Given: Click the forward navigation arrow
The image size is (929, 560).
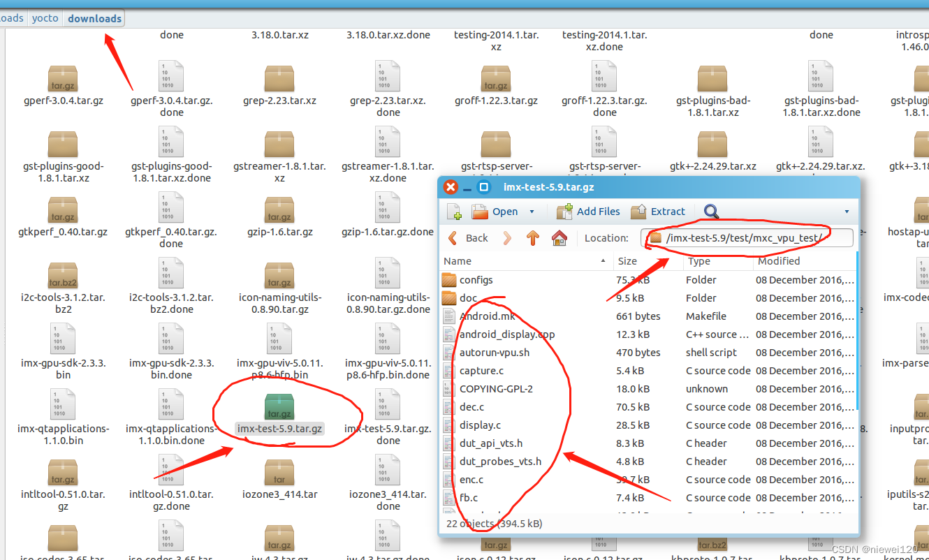Looking at the screenshot, I should 507,238.
